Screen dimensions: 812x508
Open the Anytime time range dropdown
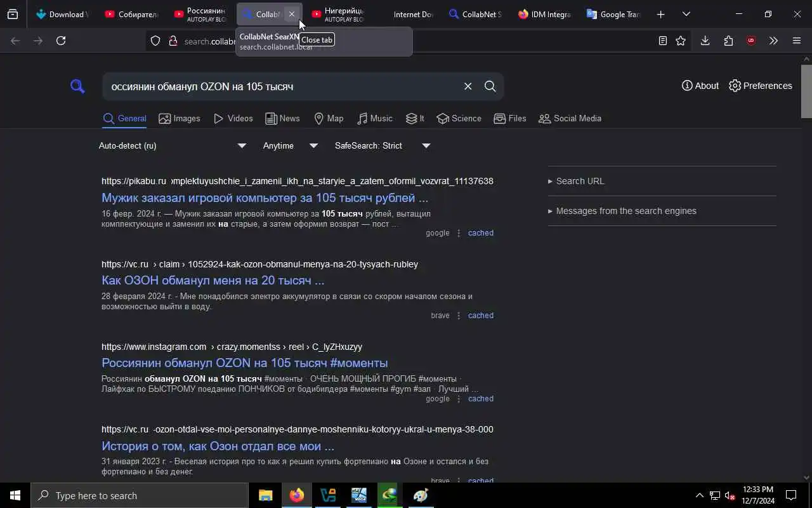coord(291,146)
